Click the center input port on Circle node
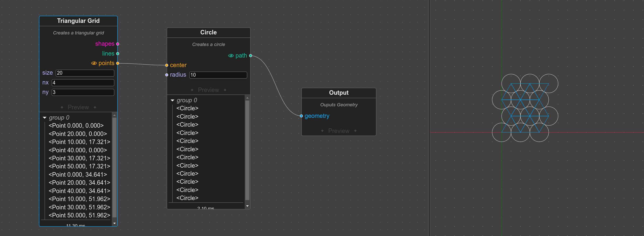644x236 pixels. pyautogui.click(x=167, y=65)
